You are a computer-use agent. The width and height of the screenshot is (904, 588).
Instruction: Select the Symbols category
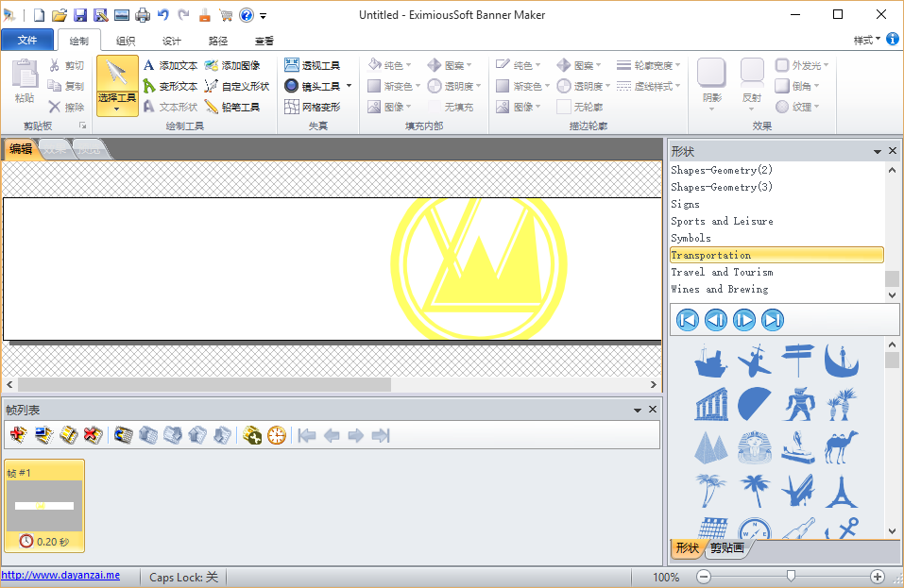[x=776, y=238]
